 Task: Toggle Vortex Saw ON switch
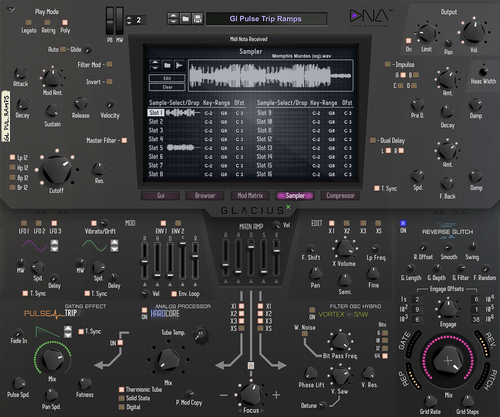(x=312, y=310)
